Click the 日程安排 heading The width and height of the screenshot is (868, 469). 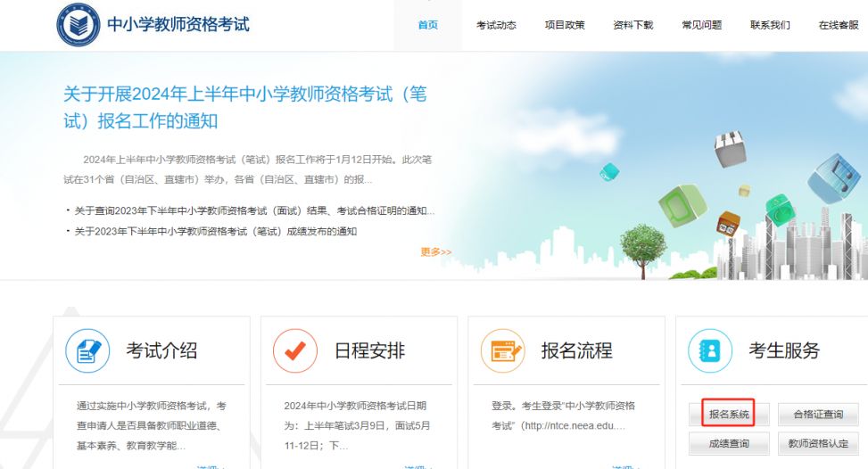click(369, 350)
